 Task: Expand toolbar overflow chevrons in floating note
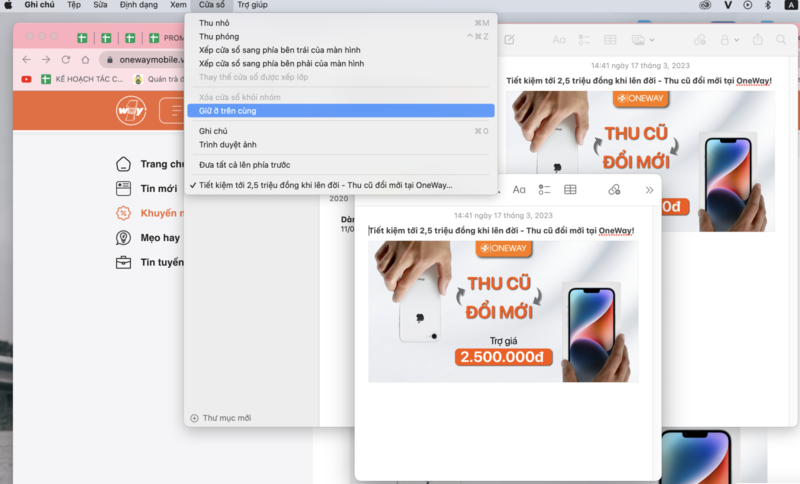click(649, 190)
